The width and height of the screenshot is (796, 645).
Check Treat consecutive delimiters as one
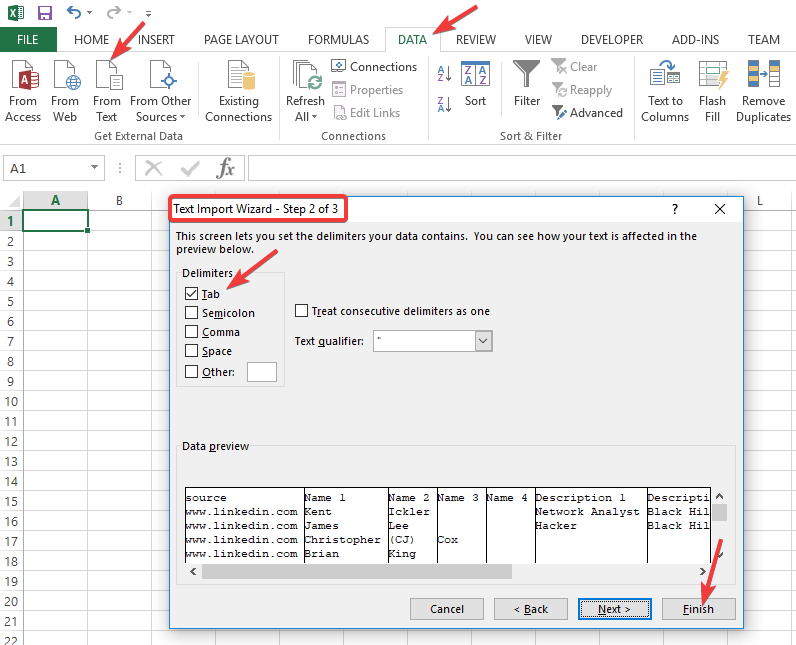point(302,311)
